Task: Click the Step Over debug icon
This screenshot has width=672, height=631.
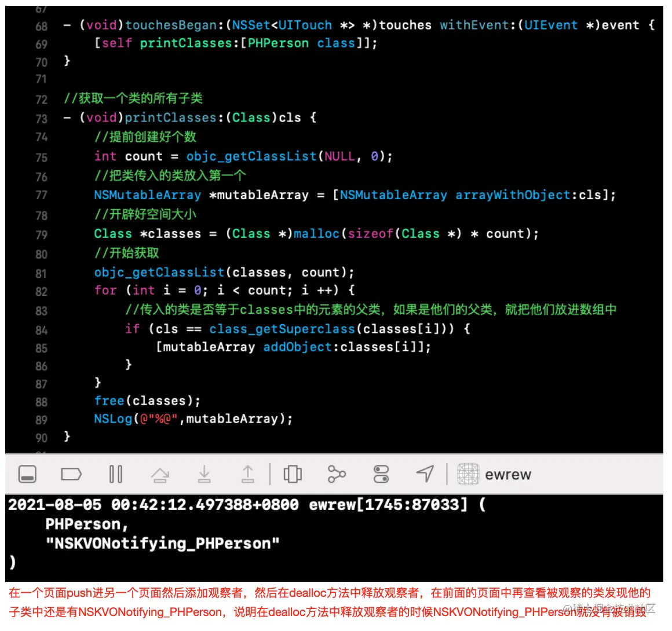Action: (x=160, y=475)
